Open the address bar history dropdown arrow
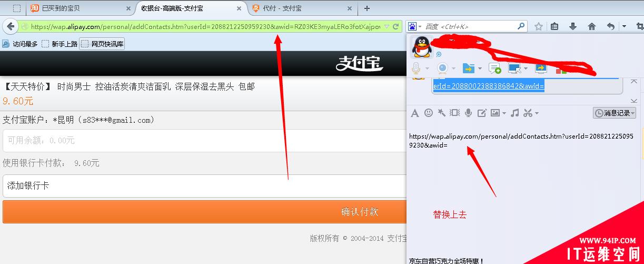 (x=387, y=26)
